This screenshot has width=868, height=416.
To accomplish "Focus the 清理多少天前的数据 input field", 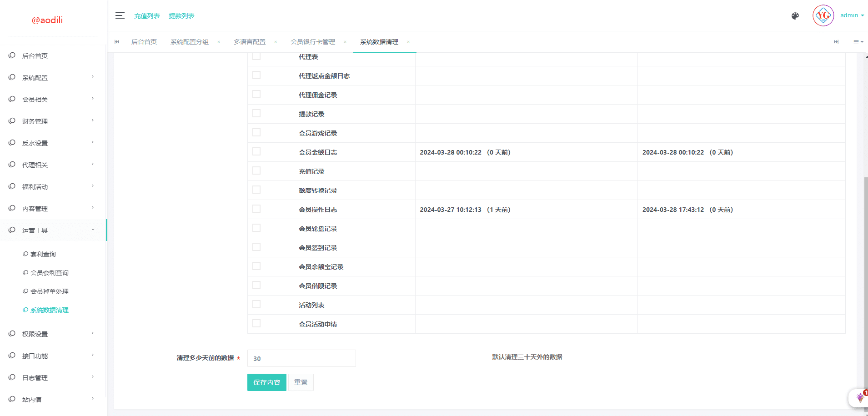I will [301, 358].
